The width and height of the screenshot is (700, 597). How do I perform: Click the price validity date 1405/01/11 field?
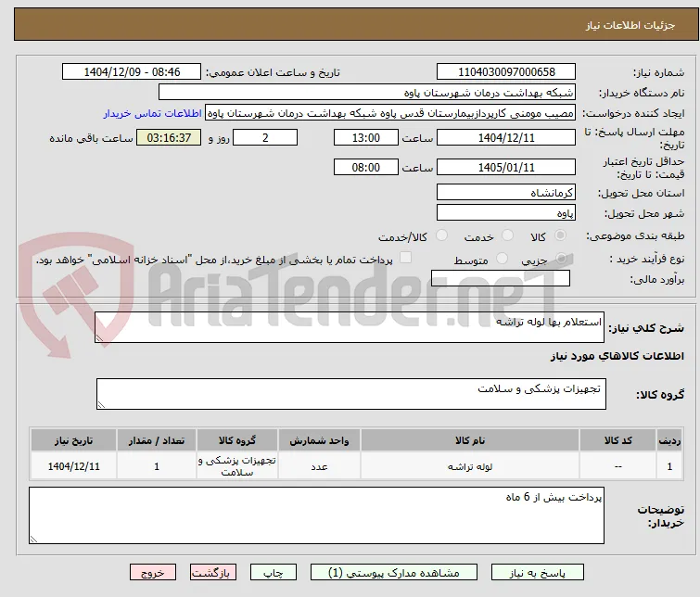pos(506,167)
